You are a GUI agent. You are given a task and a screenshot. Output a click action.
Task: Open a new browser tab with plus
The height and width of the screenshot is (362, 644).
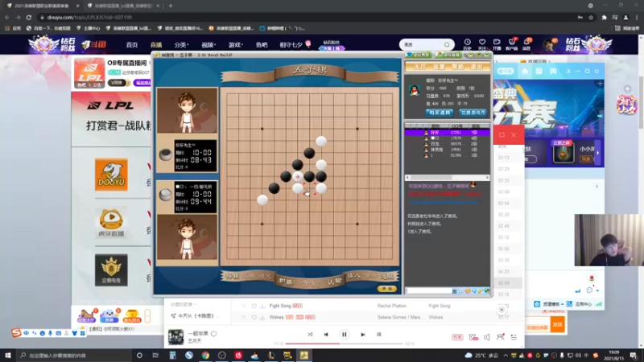tap(171, 6)
